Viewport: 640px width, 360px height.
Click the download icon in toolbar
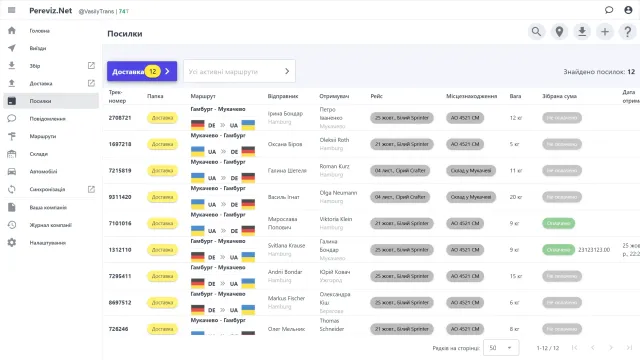pos(582,31)
